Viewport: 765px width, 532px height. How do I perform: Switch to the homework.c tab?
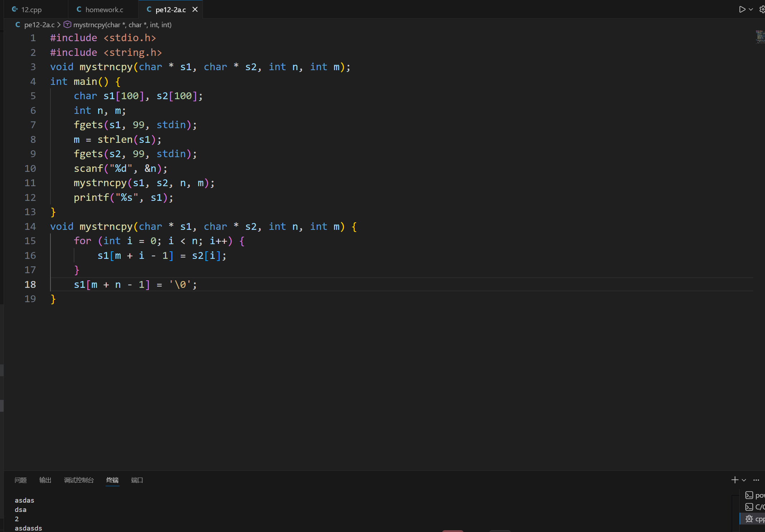point(104,10)
